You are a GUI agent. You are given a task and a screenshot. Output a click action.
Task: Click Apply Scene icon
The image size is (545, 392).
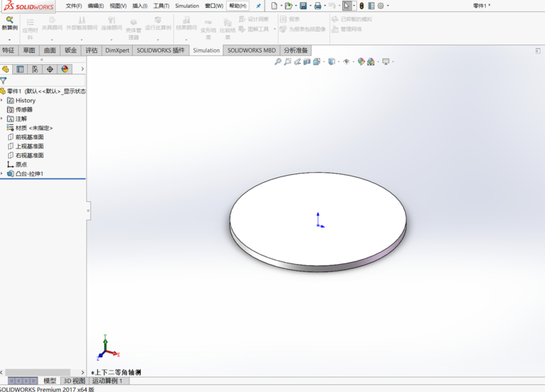point(371,61)
